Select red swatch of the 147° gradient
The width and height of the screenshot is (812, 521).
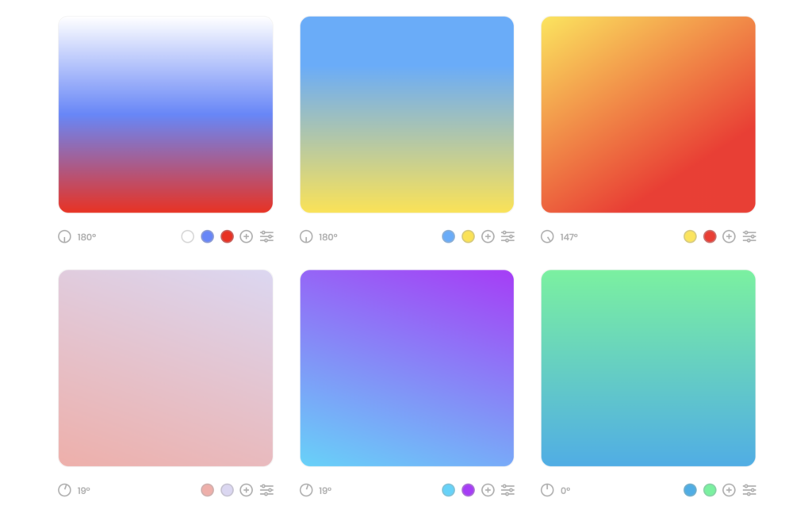click(710, 236)
